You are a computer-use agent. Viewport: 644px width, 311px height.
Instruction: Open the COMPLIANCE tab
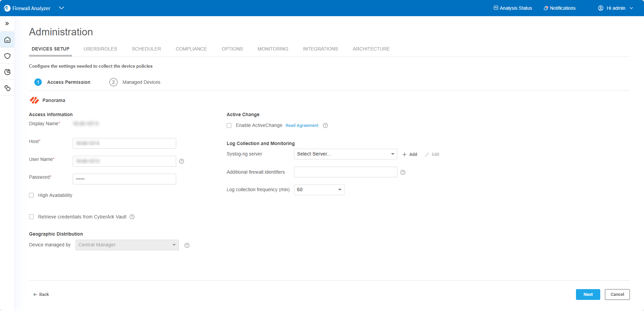191,49
